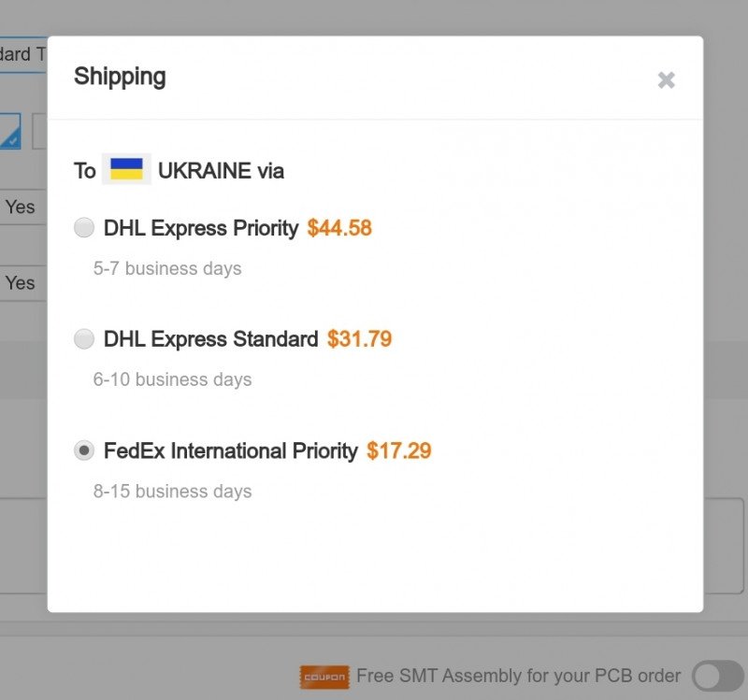Image resolution: width=748 pixels, height=700 pixels.
Task: Click the FedEx International Priority radio button
Action: click(84, 450)
